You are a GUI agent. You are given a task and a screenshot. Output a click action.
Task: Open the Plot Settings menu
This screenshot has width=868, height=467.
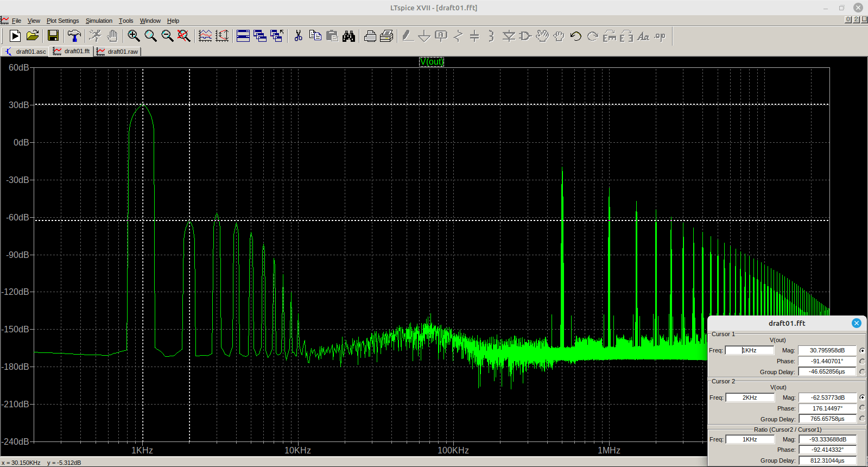point(62,21)
